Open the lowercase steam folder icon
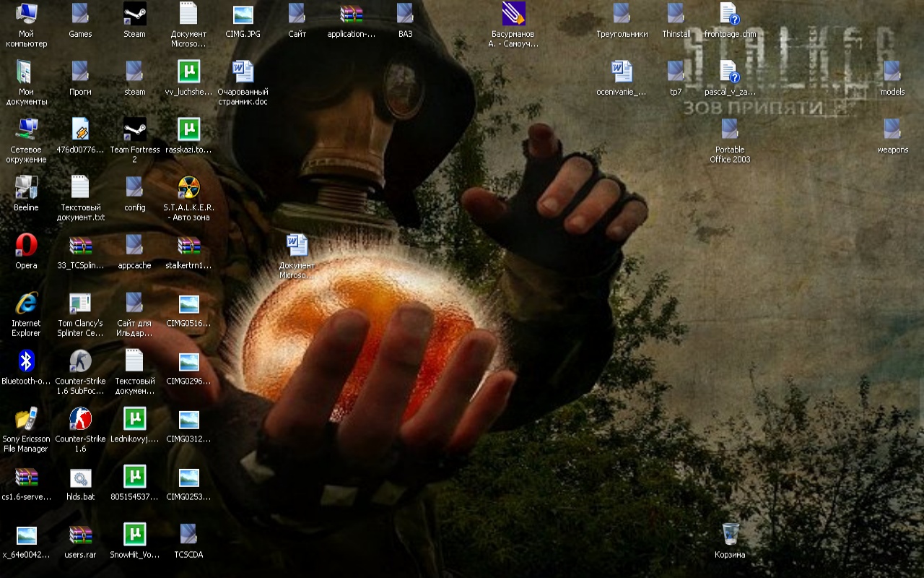 tap(134, 71)
